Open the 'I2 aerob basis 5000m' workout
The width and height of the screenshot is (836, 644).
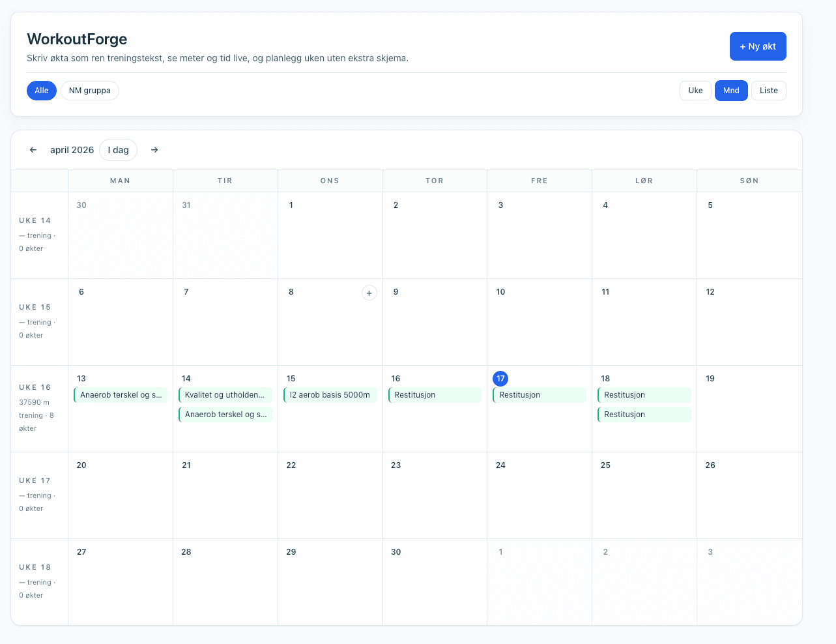click(330, 394)
